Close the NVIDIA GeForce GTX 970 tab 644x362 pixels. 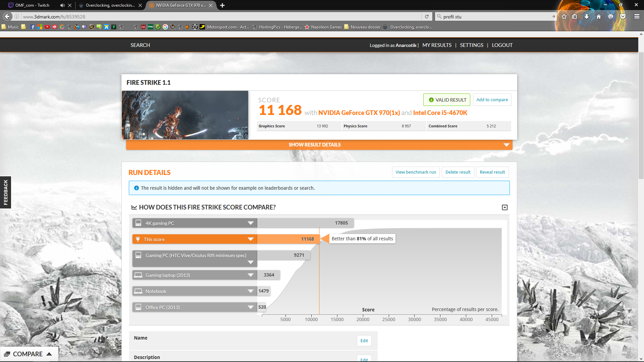pos(211,5)
